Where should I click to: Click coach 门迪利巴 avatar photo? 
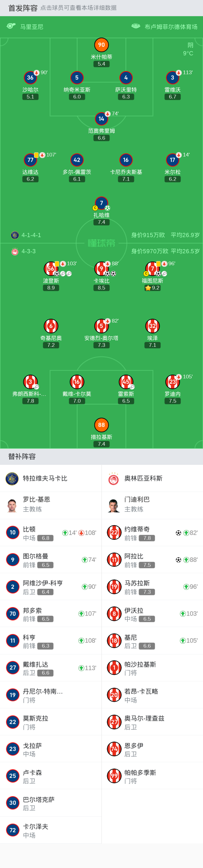(x=114, y=505)
